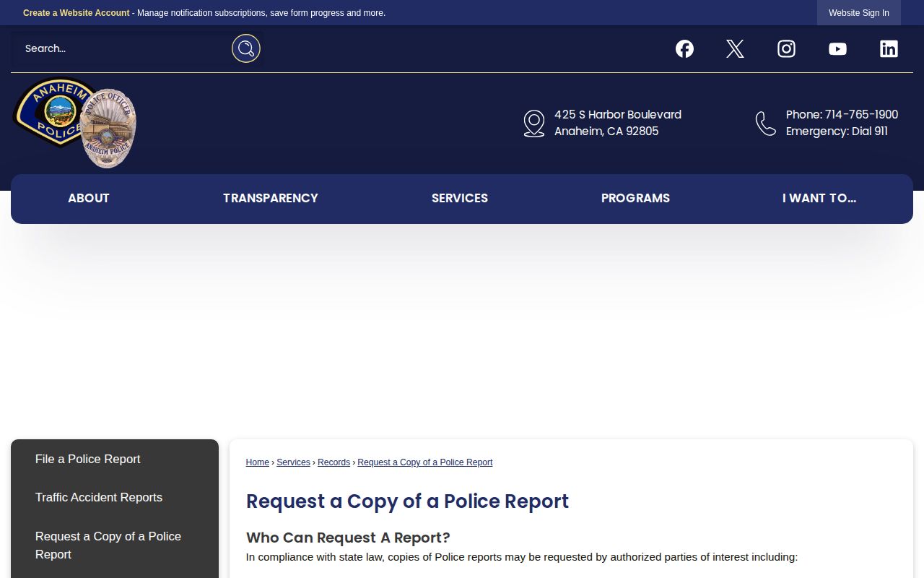Click the Request a Copy of a Police Report heading
Viewport: 924px width, 578px height.
point(407,501)
